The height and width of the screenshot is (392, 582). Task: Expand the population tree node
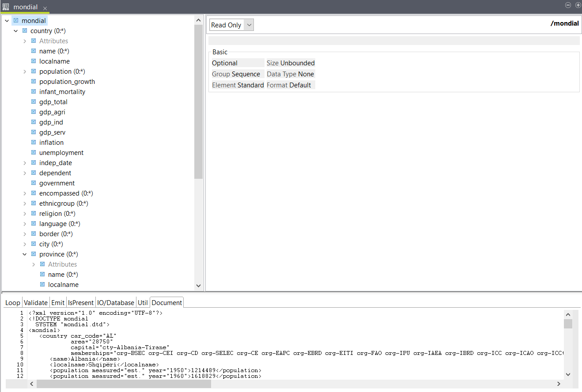25,72
